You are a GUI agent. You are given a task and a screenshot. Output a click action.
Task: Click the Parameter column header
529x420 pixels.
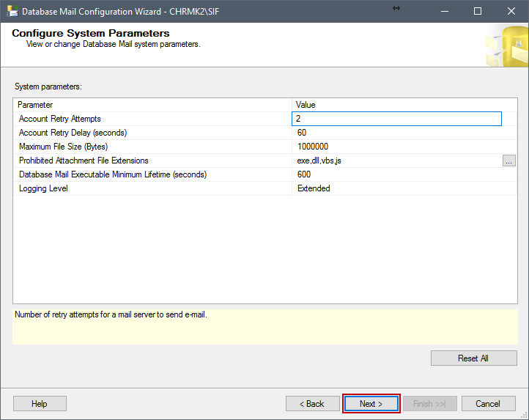(x=152, y=105)
